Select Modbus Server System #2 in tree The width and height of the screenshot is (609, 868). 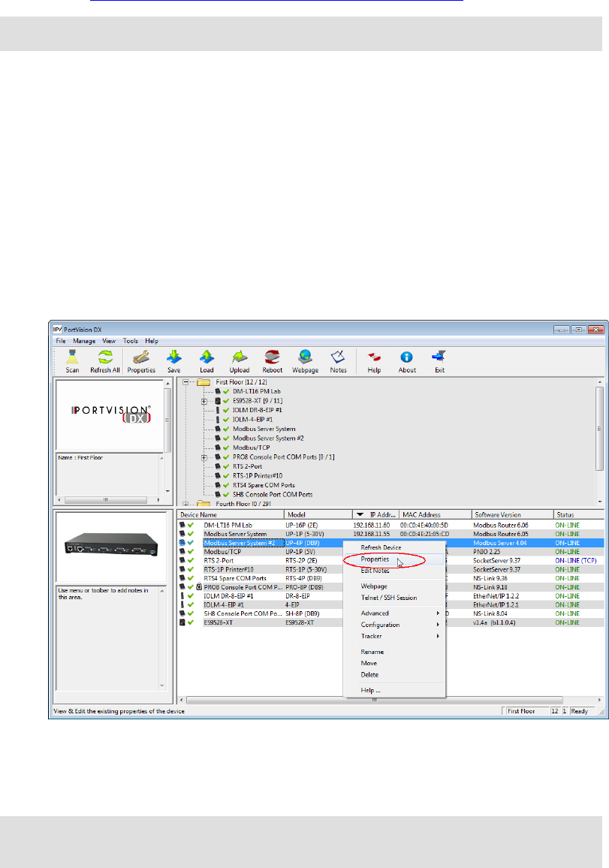point(268,439)
